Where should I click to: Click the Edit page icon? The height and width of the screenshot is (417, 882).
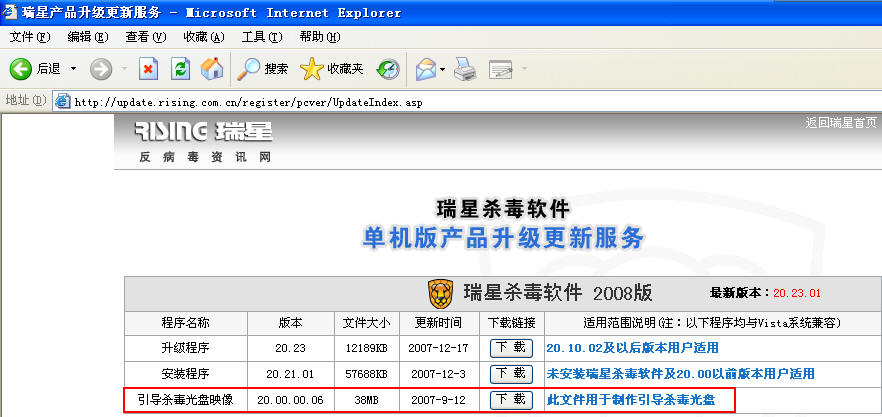[500, 69]
